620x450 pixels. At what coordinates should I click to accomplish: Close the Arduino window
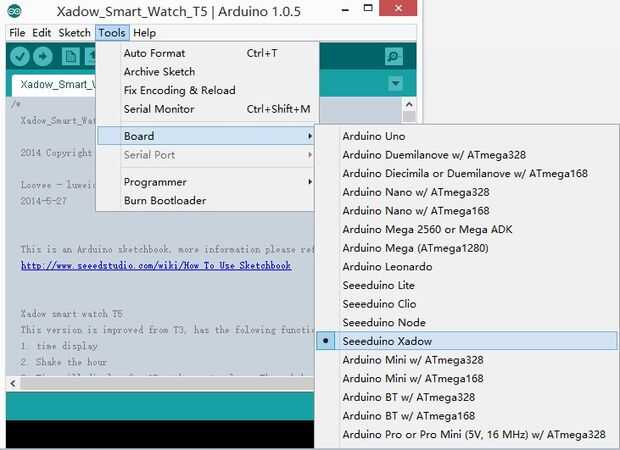pyautogui.click(x=398, y=8)
